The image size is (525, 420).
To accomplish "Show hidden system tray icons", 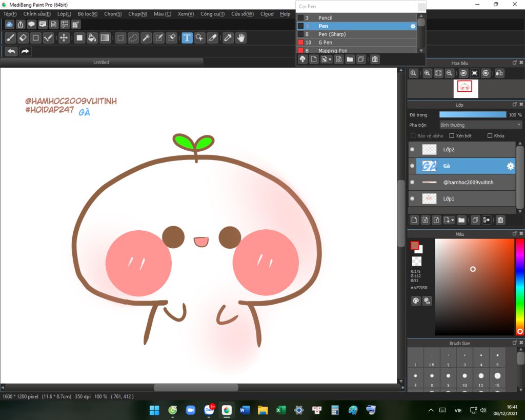I will (x=431, y=410).
